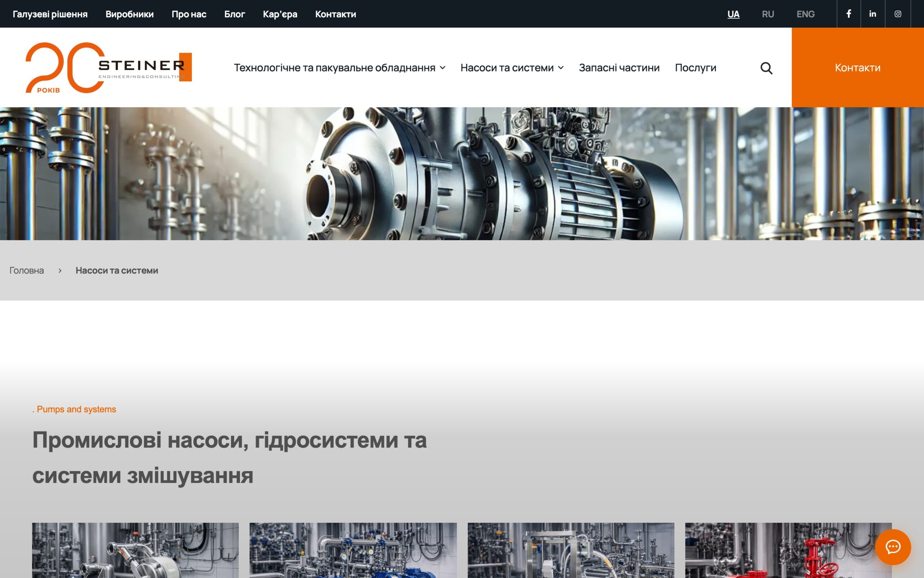Viewport: 924px width, 578px height.
Task: Click the Pumps and systems label
Action: 74,409
